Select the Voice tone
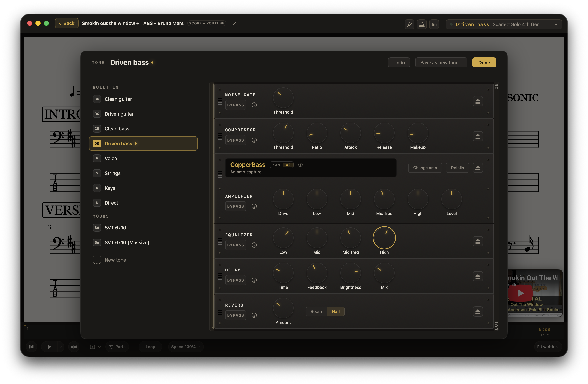This screenshot has height=384, width=588. click(x=143, y=158)
